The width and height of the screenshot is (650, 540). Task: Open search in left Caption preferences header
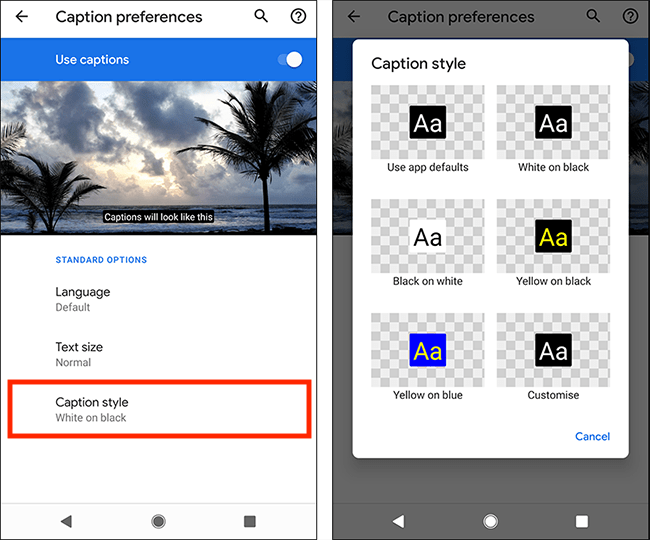(x=261, y=16)
